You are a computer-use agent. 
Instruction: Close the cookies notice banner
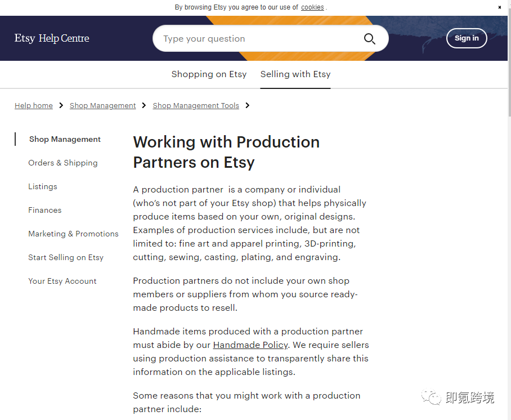click(499, 7)
